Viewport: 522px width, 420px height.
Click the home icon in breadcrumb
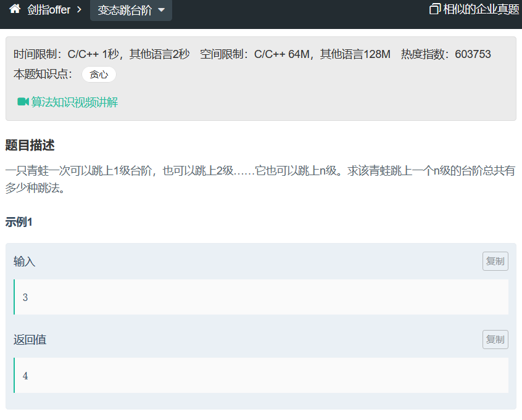[x=15, y=9]
